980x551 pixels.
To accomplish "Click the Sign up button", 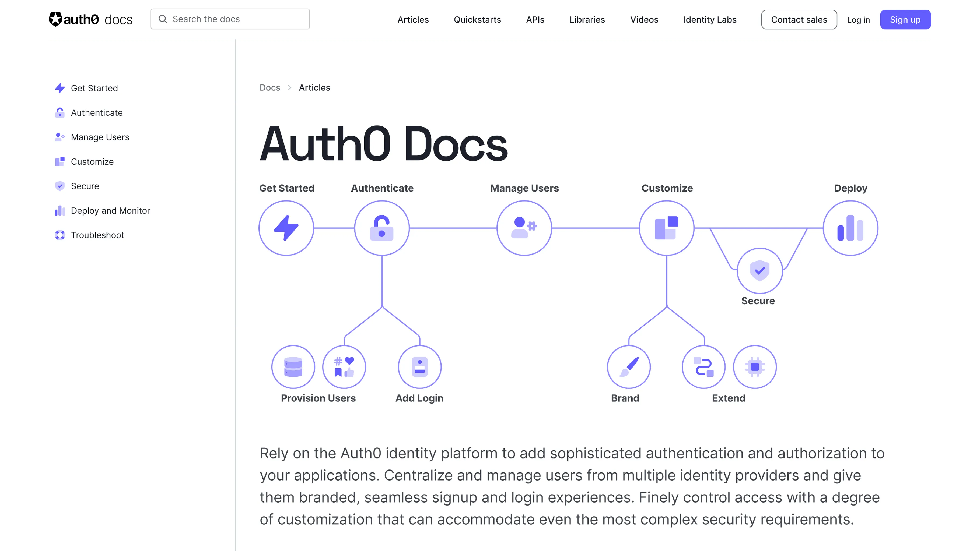I will 905,19.
